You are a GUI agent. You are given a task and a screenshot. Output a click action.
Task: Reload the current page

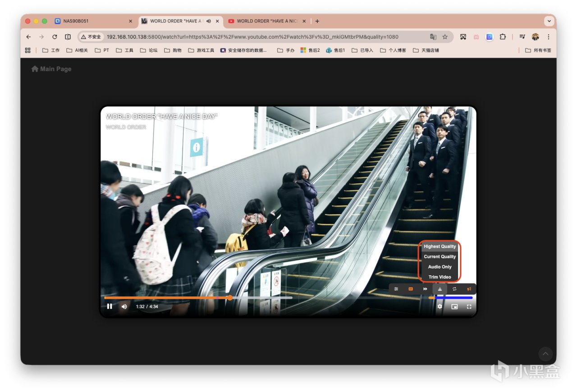coord(55,37)
